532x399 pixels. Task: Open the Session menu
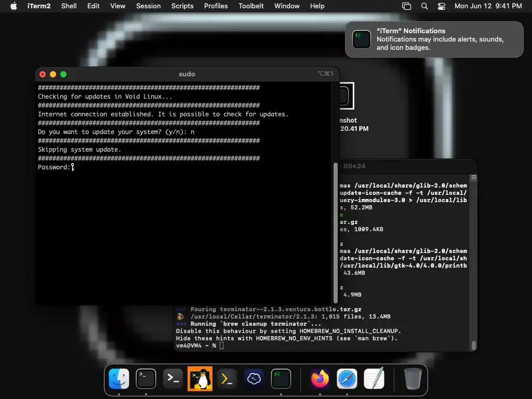click(148, 6)
